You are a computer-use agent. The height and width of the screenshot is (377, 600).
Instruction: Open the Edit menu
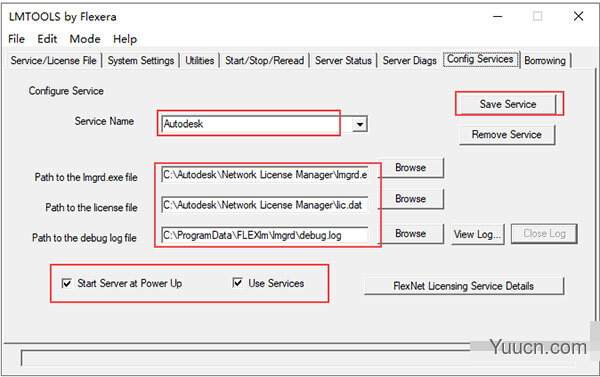tap(47, 39)
